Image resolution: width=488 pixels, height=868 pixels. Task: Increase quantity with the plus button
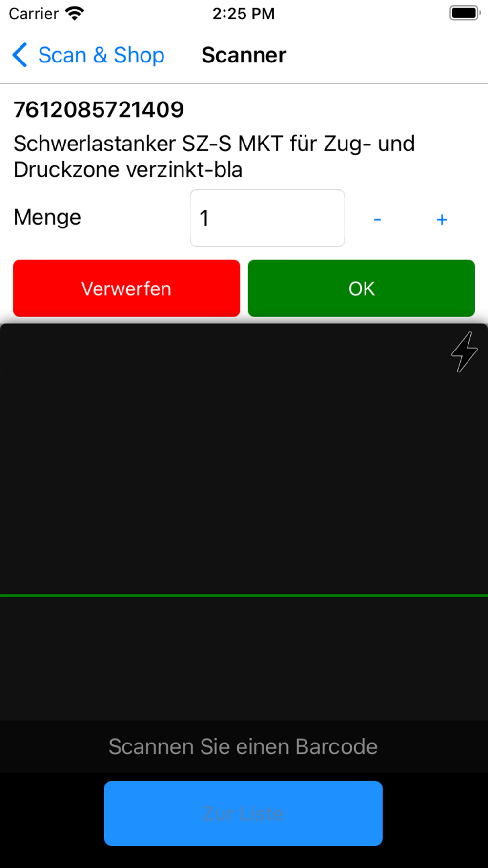click(442, 219)
